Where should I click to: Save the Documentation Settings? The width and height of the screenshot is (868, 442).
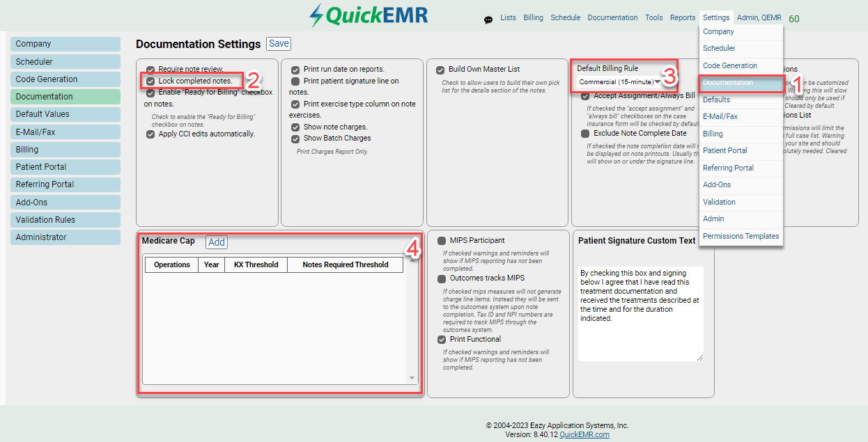pyautogui.click(x=279, y=43)
